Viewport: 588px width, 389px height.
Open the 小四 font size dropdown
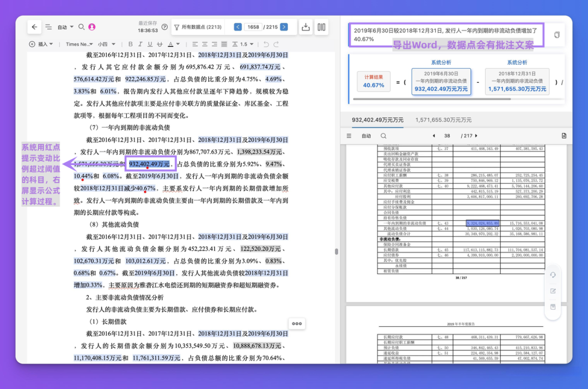107,44
